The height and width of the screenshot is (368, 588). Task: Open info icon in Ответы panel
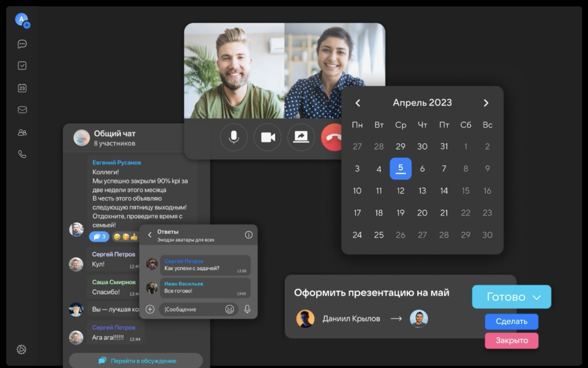249,235
